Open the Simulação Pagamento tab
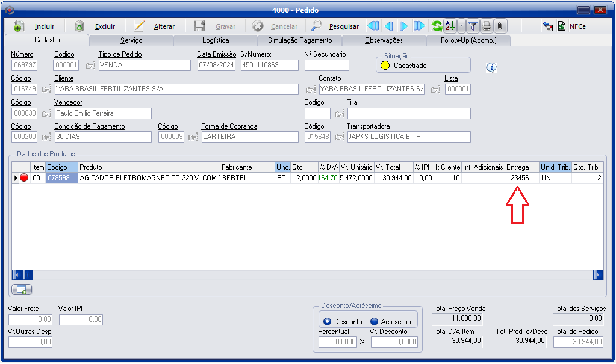 point(299,40)
